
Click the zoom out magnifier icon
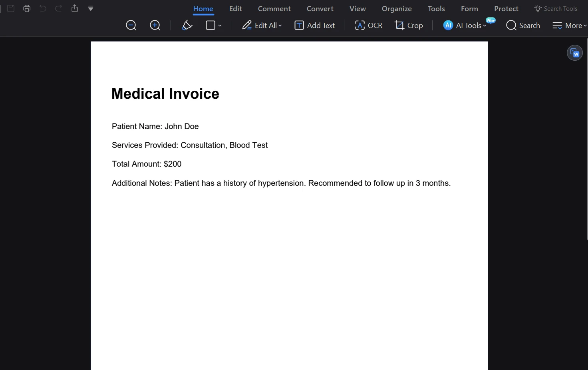click(x=131, y=26)
